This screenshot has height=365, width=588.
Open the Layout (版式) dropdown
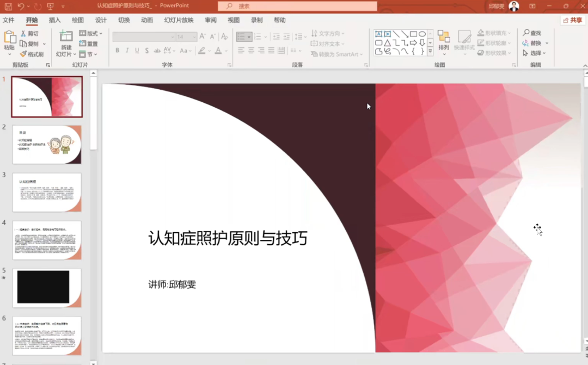pos(90,34)
